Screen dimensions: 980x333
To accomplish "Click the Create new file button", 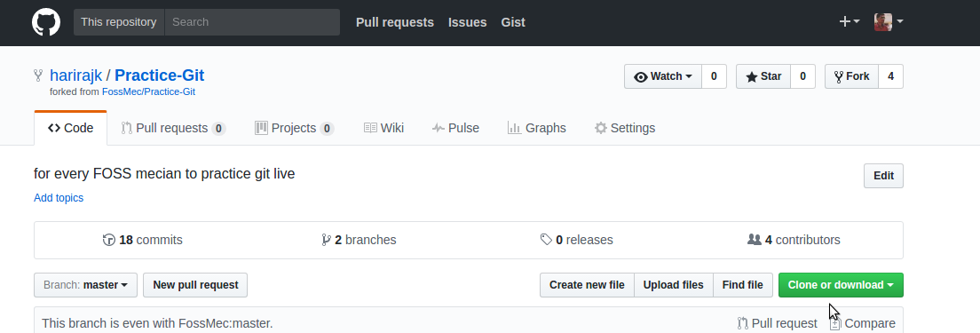I will click(587, 285).
